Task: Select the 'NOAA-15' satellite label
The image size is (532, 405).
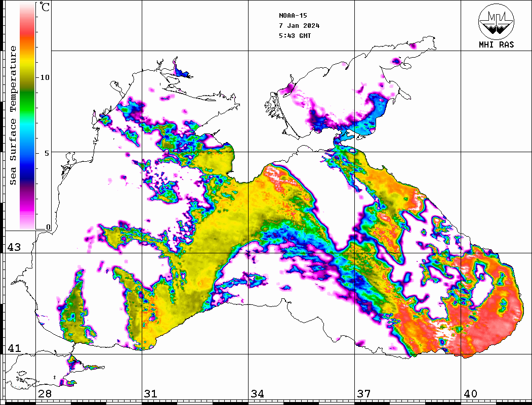Action: tap(293, 16)
